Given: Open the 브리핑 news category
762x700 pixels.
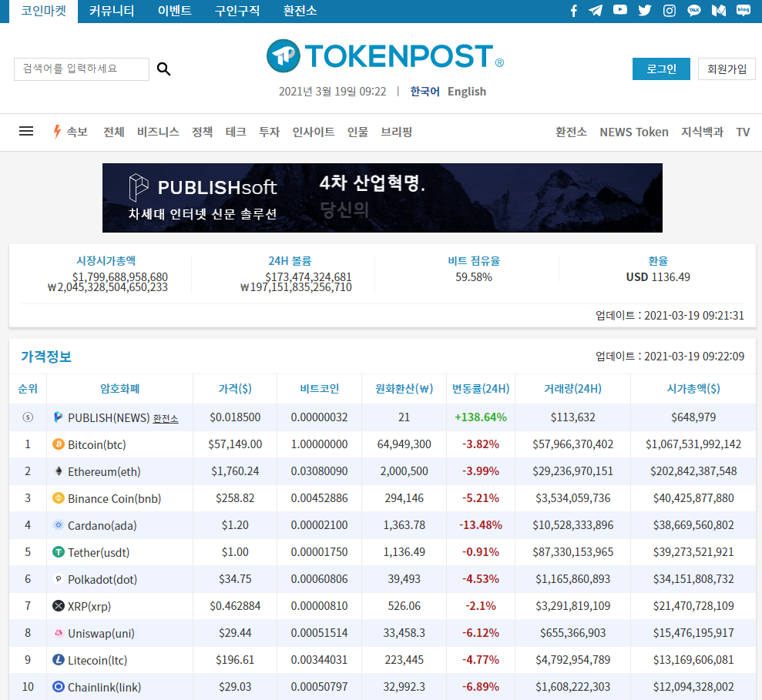Looking at the screenshot, I should point(397,132).
